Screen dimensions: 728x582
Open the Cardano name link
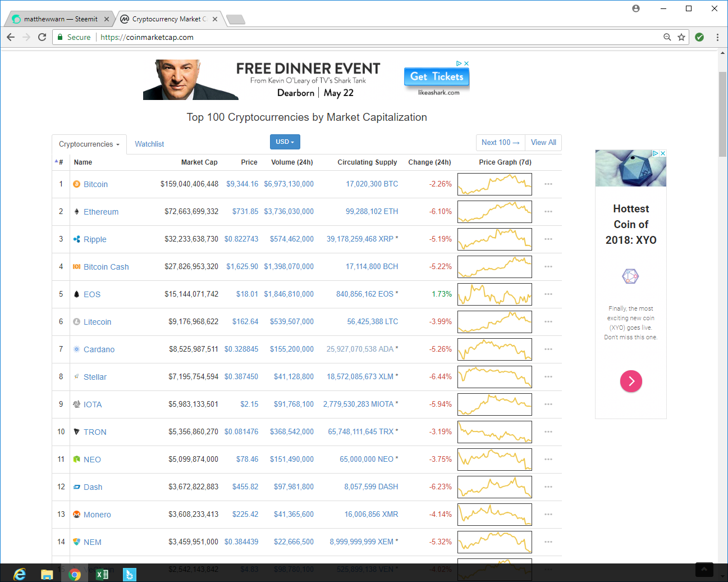click(x=99, y=349)
